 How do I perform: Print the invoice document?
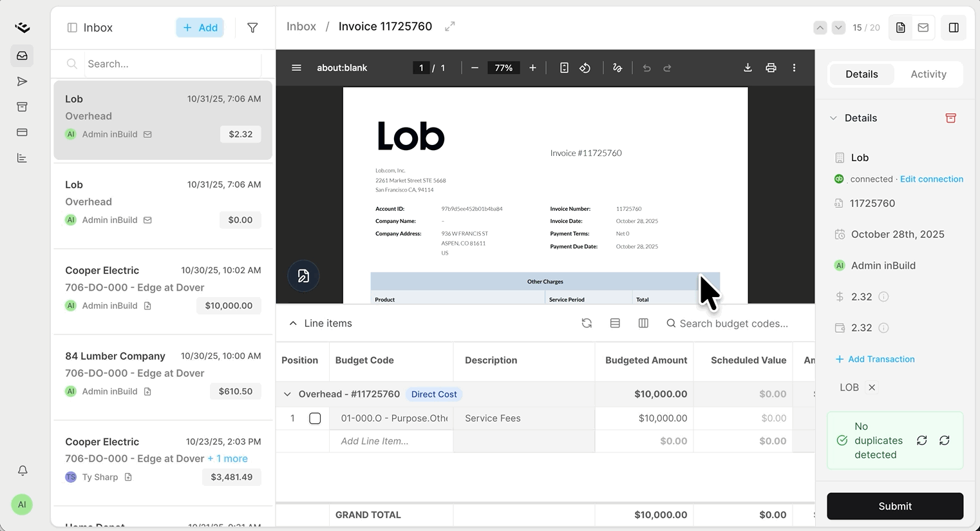(x=771, y=68)
